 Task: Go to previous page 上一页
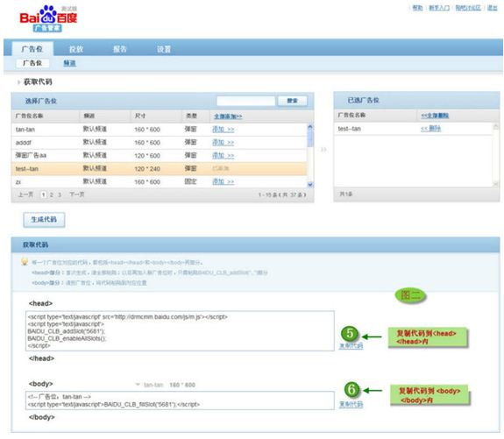coord(25,195)
